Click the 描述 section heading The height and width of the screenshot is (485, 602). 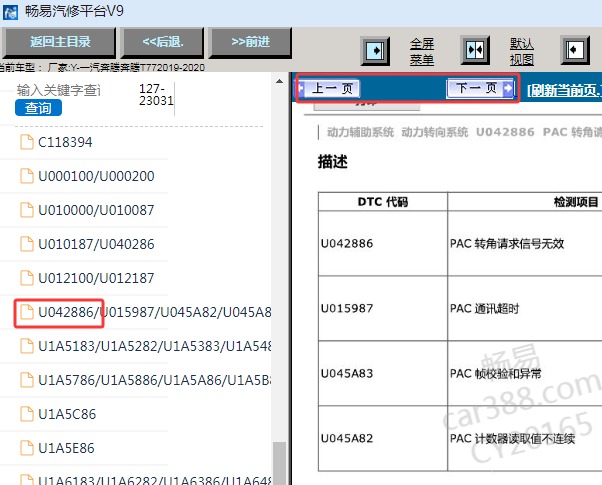coord(332,162)
